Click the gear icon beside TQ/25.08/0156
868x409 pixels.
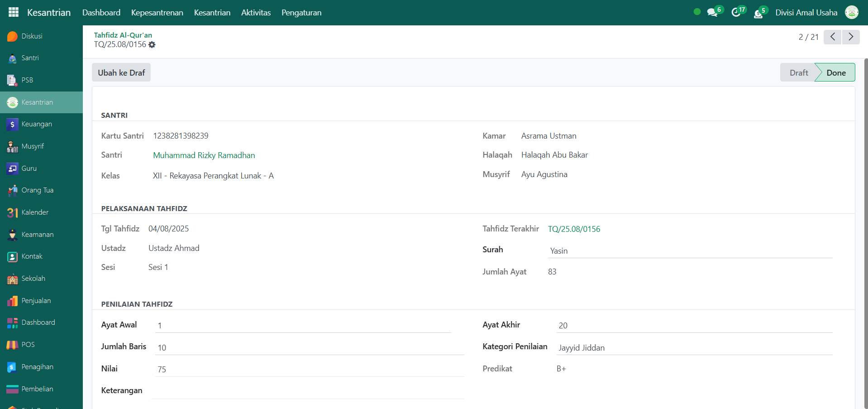[x=152, y=45]
